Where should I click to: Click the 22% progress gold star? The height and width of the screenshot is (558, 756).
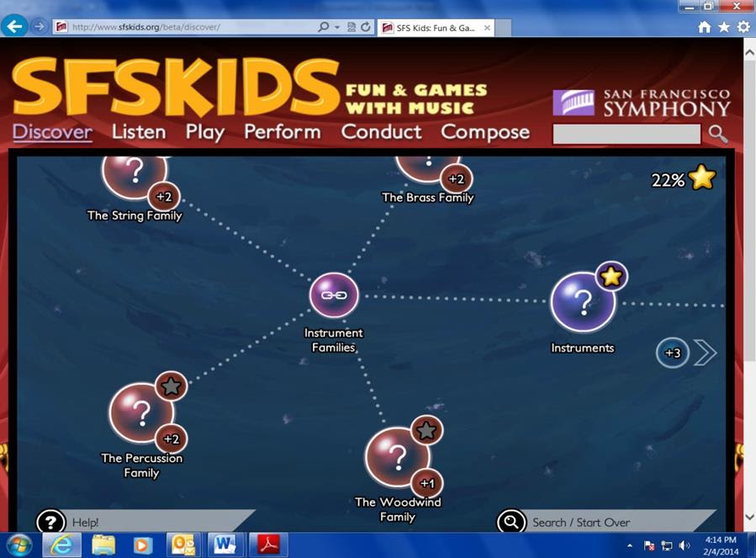point(702,177)
